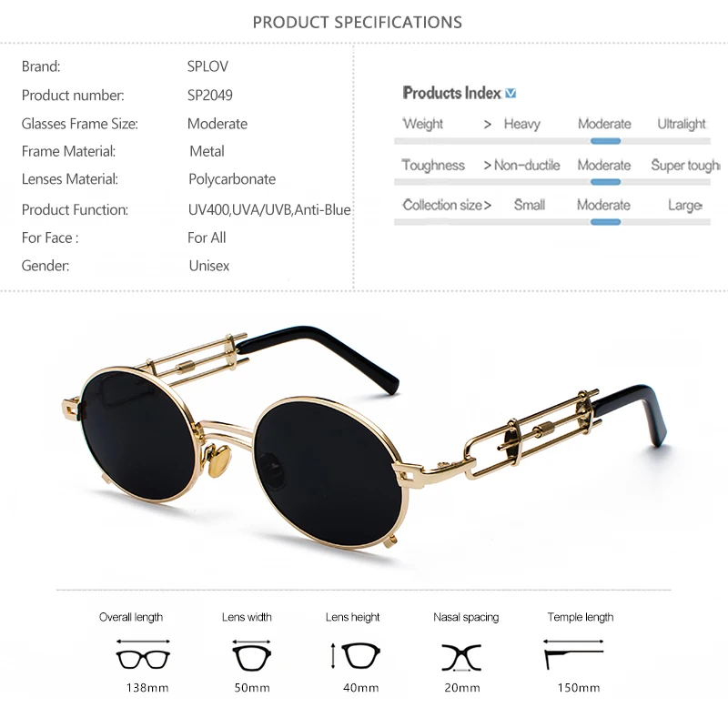Click the arrow after Collection size
The height and width of the screenshot is (728, 728).
coord(487,206)
